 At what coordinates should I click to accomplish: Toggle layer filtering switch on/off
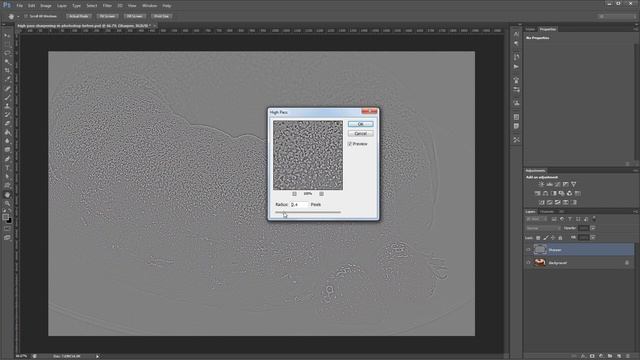click(x=594, y=219)
